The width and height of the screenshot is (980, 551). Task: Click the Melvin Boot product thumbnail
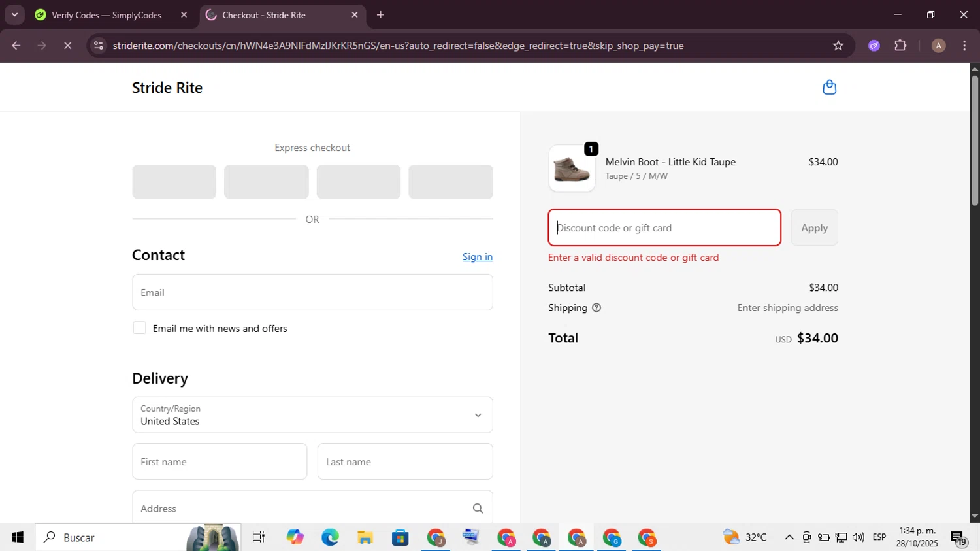tap(572, 169)
